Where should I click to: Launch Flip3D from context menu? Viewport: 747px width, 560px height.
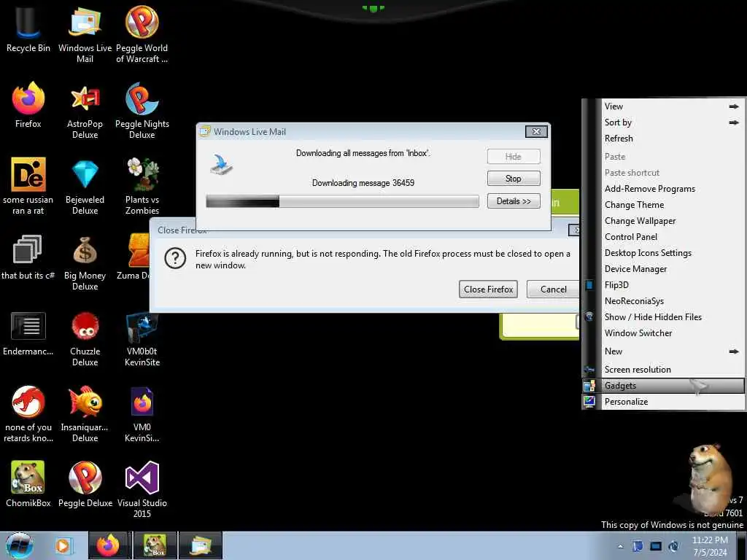pyautogui.click(x=664, y=285)
